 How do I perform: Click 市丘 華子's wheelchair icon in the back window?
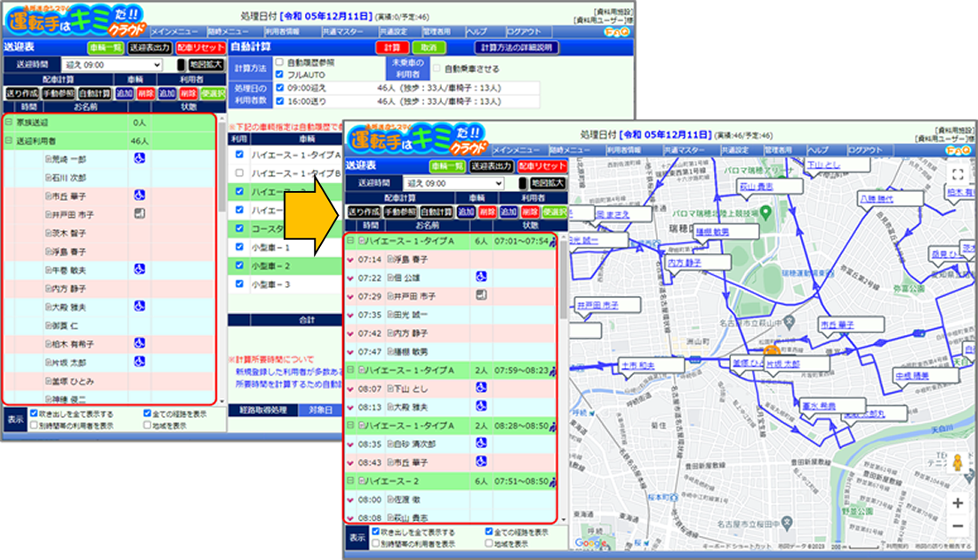click(139, 196)
